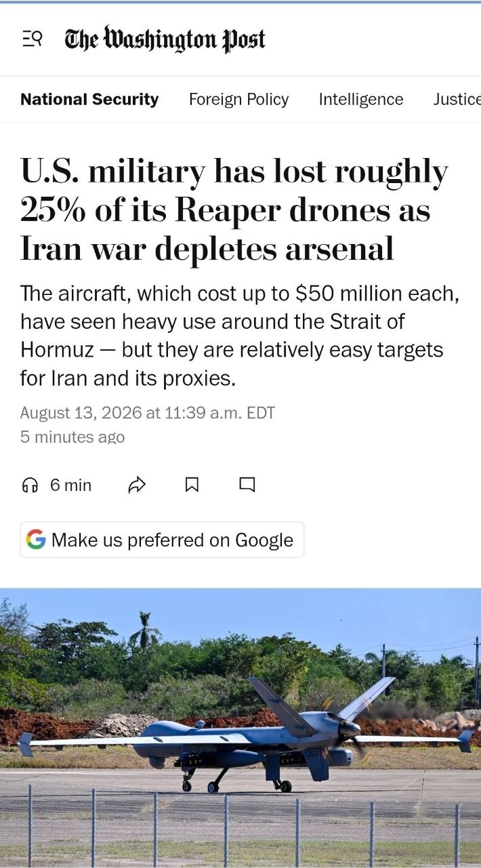Viewport: 481px width, 868px height.
Task: Tap the Reaper drones headline
Action: pyautogui.click(x=234, y=210)
